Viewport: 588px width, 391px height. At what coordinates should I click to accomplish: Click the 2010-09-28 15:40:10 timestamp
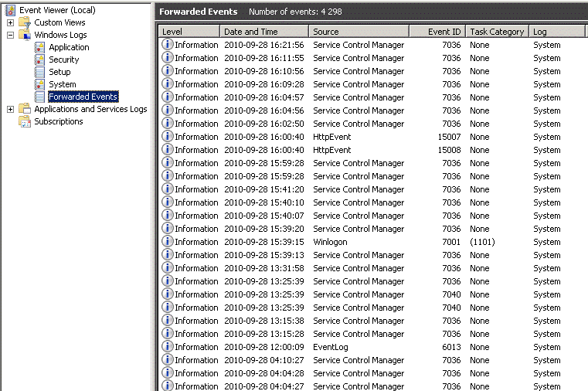pyautogui.click(x=264, y=202)
